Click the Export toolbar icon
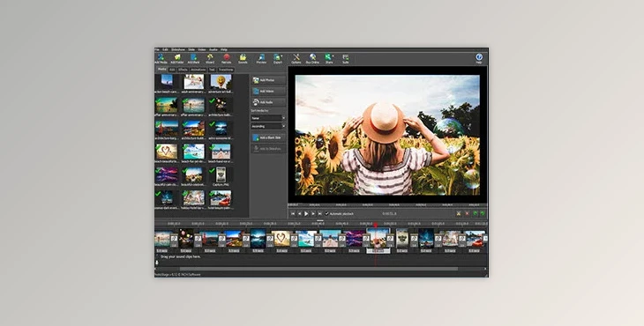 tap(278, 59)
